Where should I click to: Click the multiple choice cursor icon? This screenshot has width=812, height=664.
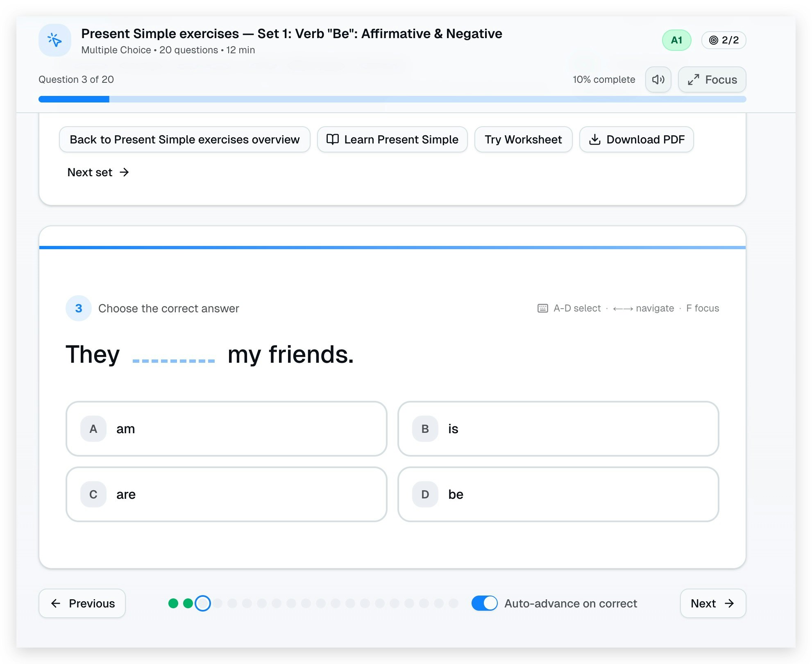tap(55, 40)
